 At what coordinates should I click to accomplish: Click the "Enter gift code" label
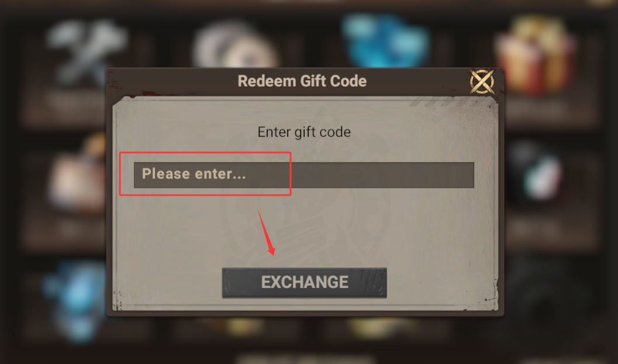point(304,132)
